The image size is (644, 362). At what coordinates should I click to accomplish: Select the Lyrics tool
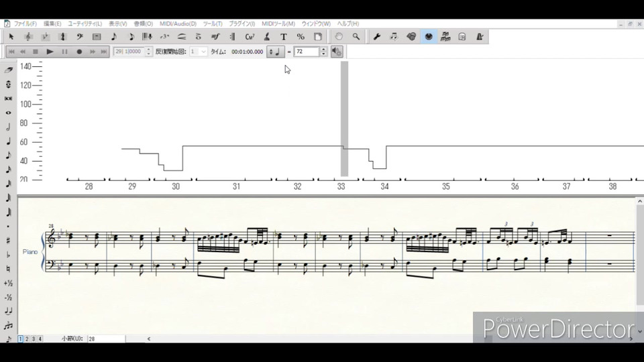pyautogui.click(x=266, y=37)
